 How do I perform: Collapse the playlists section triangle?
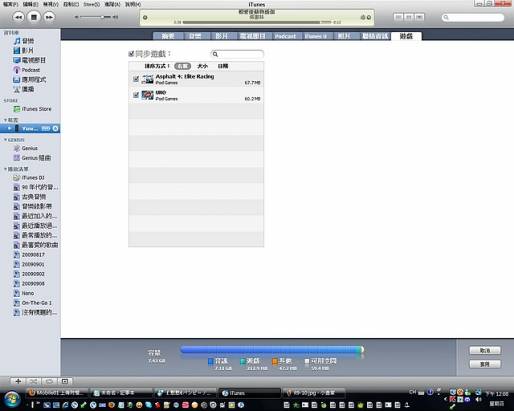(5, 169)
